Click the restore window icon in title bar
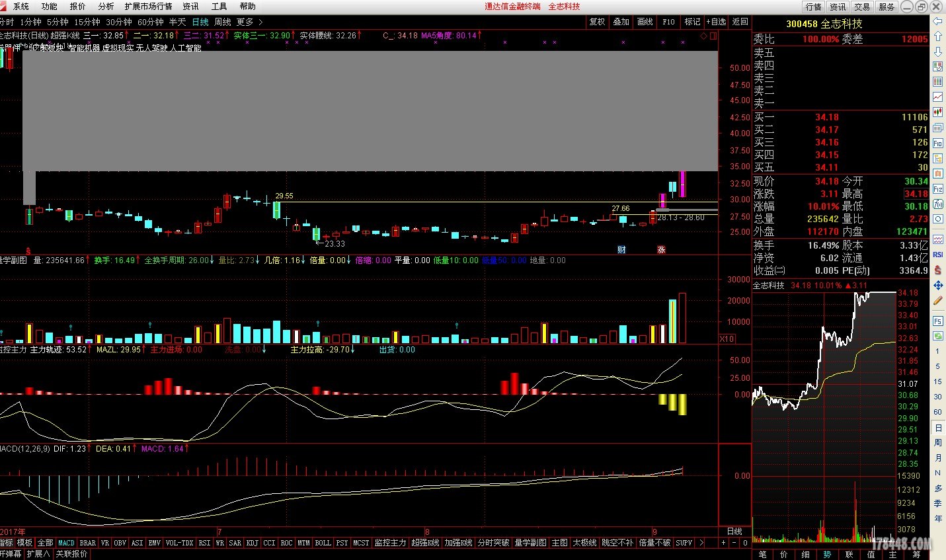946x560 pixels. (x=922, y=7)
